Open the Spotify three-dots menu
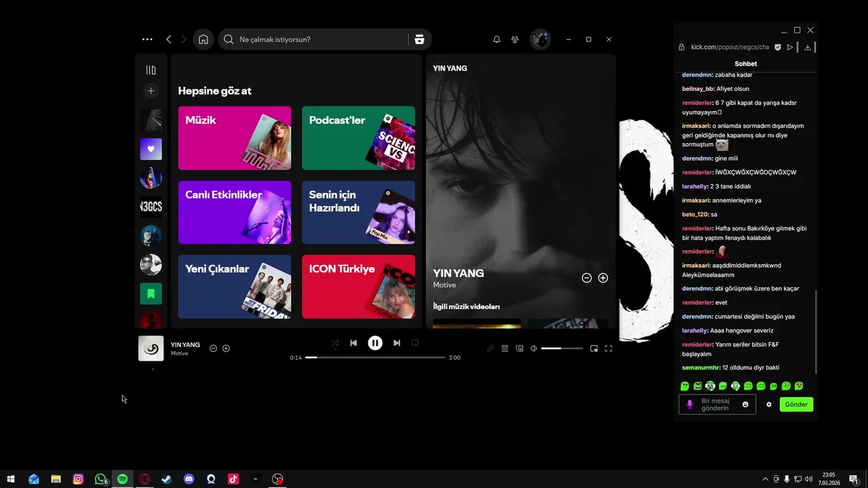This screenshot has width=868, height=488. (x=148, y=39)
